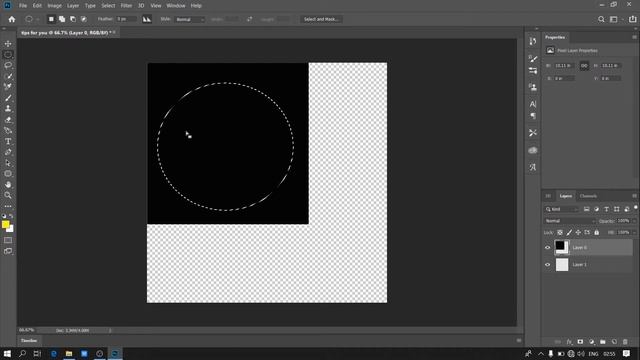The height and width of the screenshot is (360, 640).
Task: Open the Glyphs panel icon
Action: coord(533,167)
